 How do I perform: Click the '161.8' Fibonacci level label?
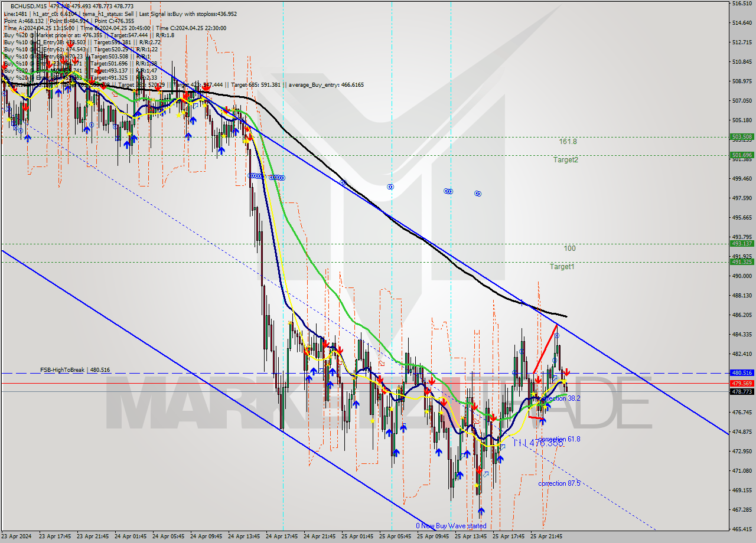[568, 142]
